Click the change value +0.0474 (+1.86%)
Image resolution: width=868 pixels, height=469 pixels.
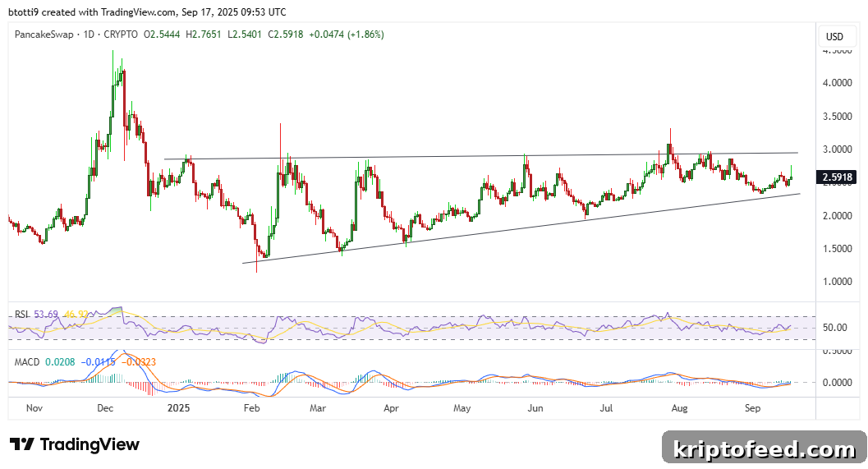pos(346,34)
